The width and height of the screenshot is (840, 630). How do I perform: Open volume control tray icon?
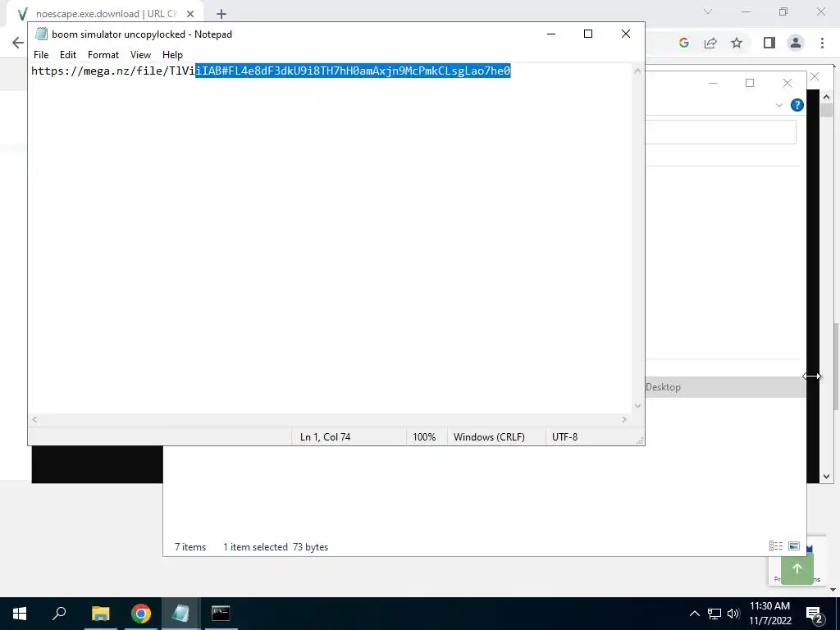pos(733,614)
